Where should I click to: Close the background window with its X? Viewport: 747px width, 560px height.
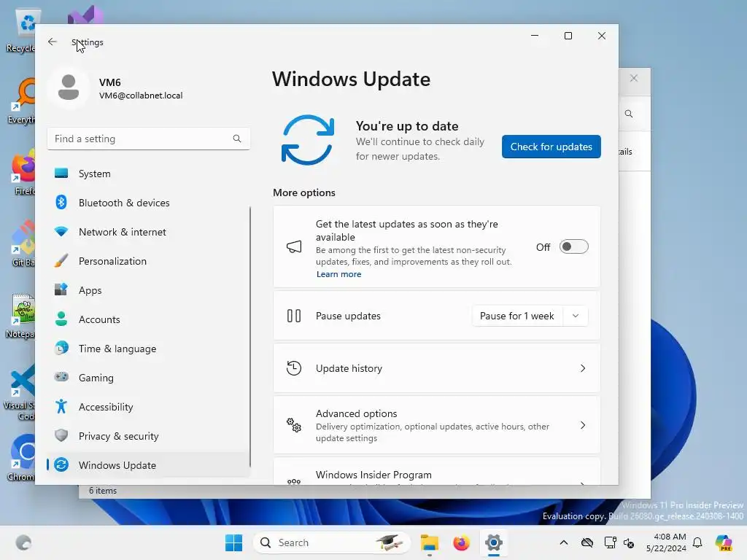coord(634,78)
